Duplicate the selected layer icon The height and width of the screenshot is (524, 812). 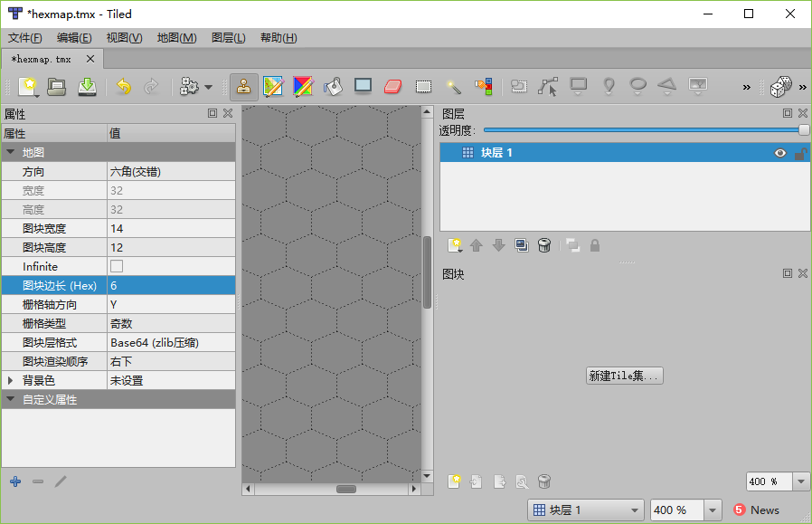(x=522, y=245)
